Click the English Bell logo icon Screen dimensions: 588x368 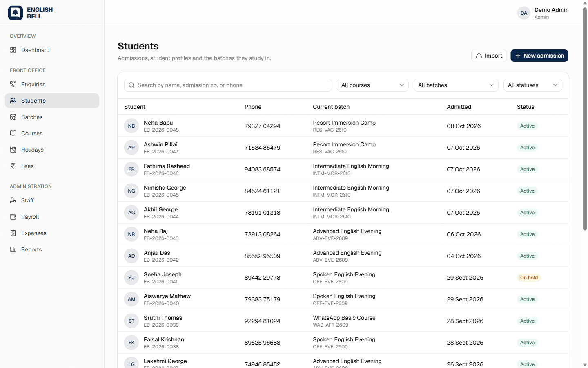(x=16, y=13)
